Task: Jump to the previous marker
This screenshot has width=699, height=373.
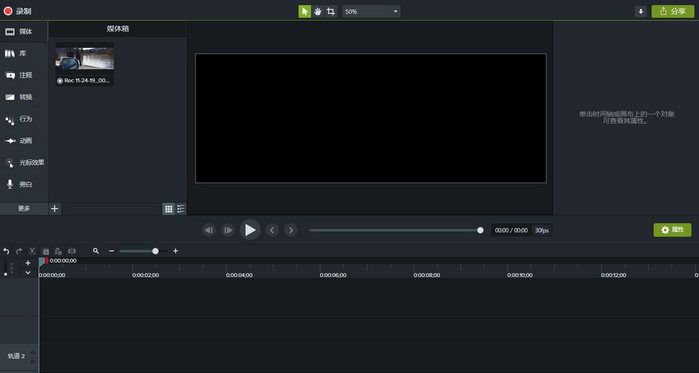Action: [272, 230]
